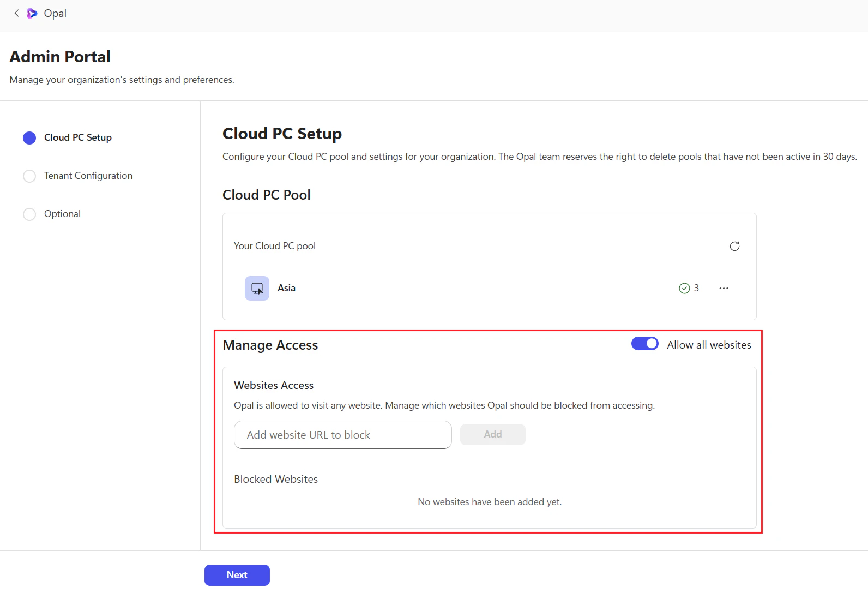868x599 pixels.
Task: Click the Manage Access heading
Action: click(x=270, y=345)
